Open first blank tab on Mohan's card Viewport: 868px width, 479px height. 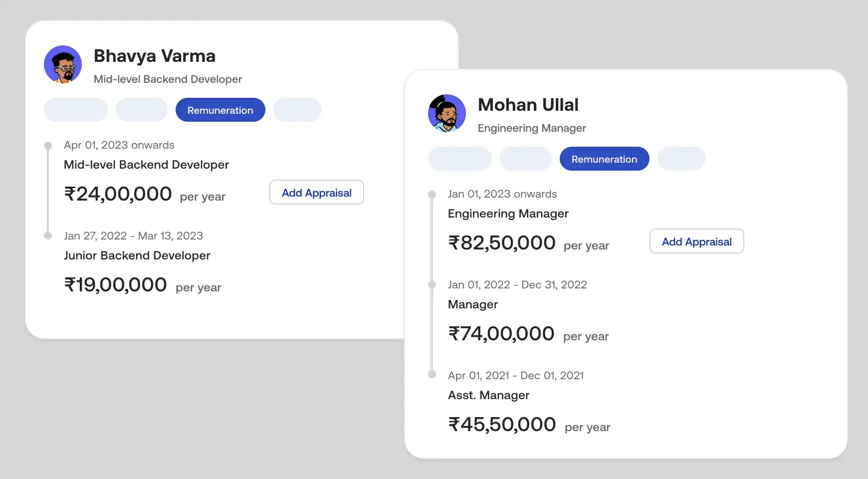pyautogui.click(x=460, y=159)
